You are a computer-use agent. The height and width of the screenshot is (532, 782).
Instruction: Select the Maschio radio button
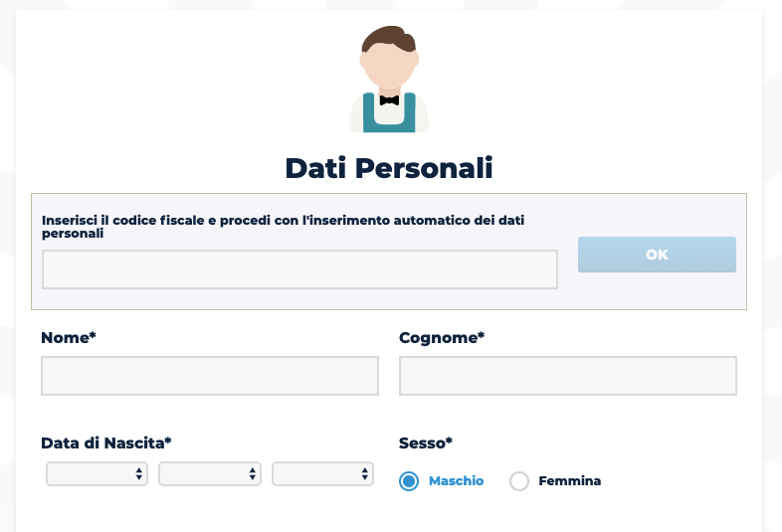point(409,481)
